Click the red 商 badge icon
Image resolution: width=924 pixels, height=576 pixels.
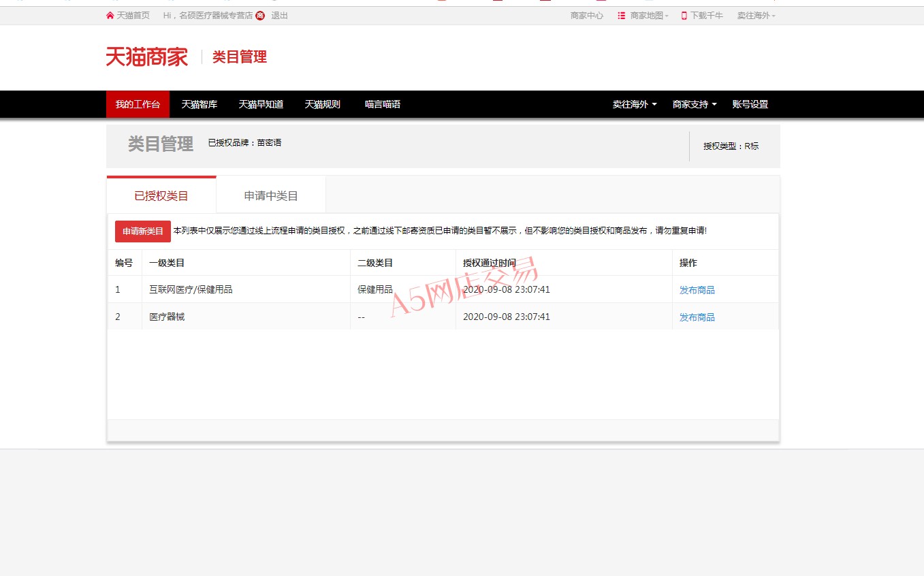point(260,16)
